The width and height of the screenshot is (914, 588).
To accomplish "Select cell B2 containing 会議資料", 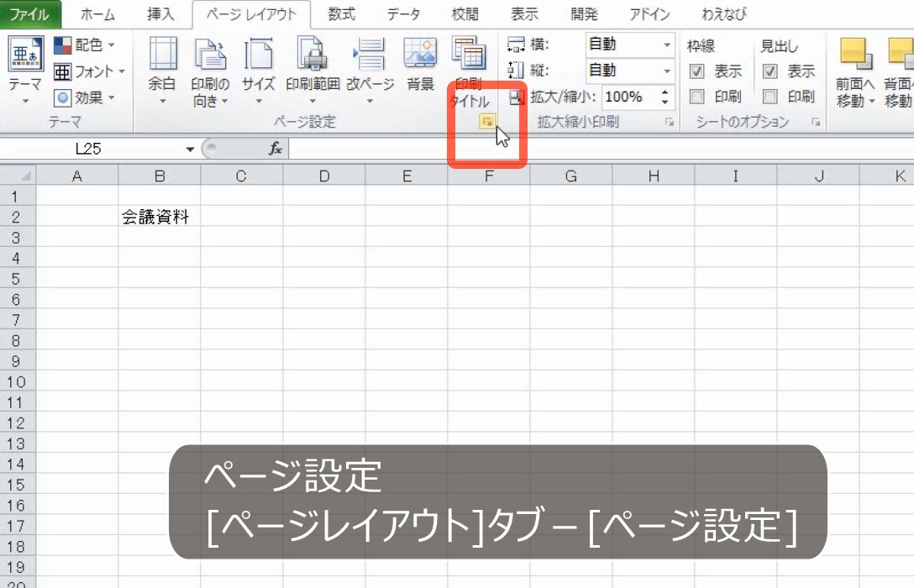I will click(x=159, y=215).
